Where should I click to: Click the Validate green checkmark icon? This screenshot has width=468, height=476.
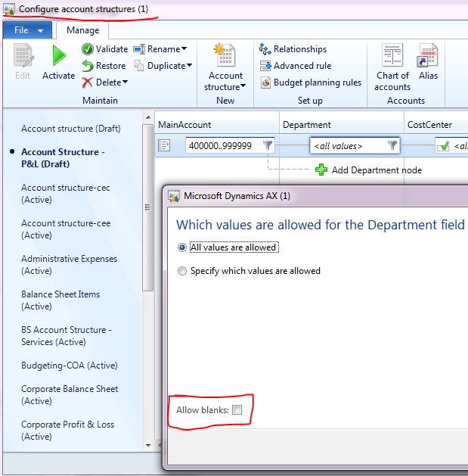click(88, 49)
